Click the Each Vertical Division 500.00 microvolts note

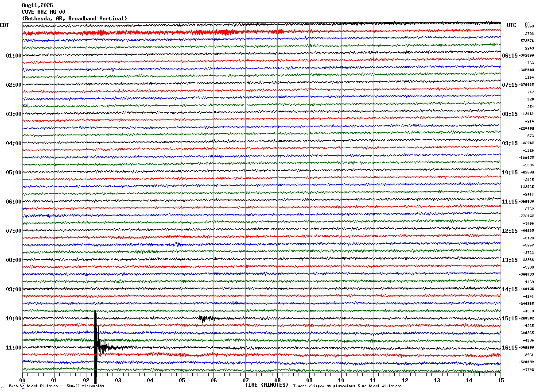[57, 386]
